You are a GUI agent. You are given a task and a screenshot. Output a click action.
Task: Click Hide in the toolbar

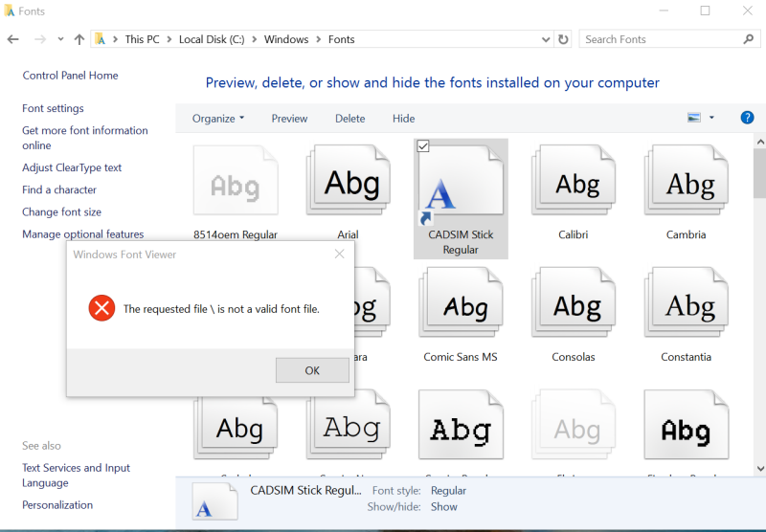click(x=403, y=119)
